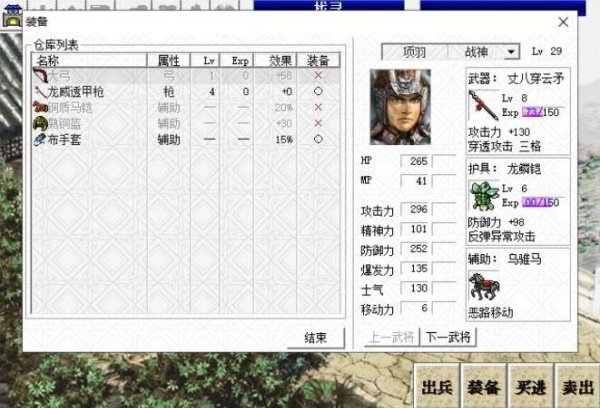
Task: Click the 枪 attribute cell
Action: click(169, 92)
